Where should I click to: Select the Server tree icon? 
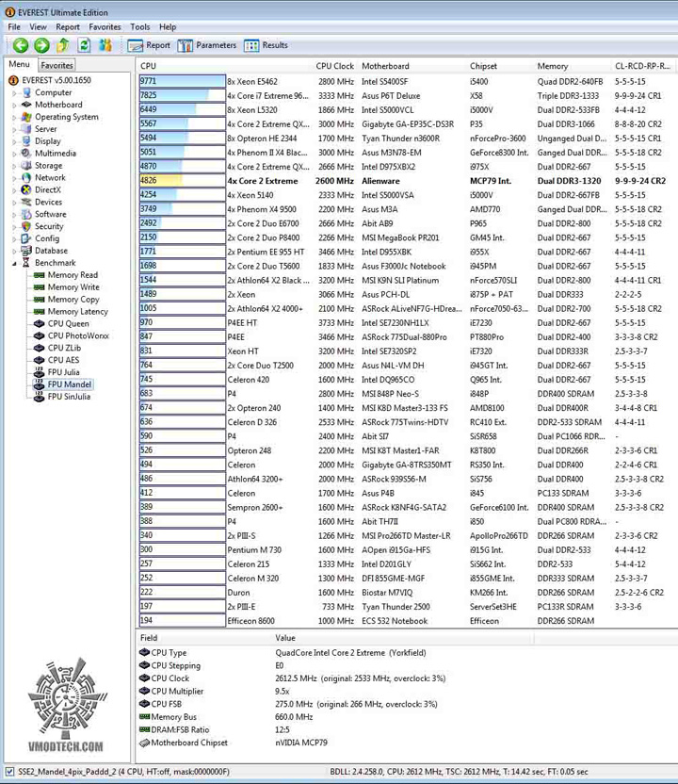click(26, 129)
